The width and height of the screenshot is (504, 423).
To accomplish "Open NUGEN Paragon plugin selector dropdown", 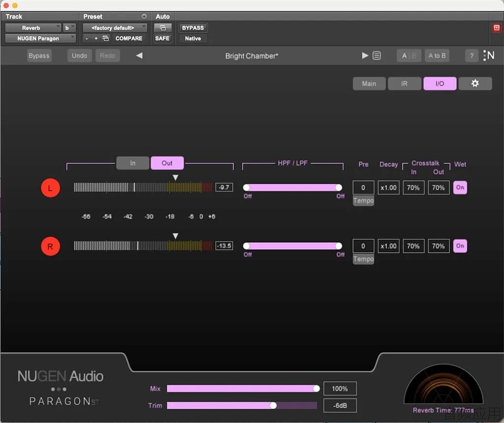I will click(40, 38).
